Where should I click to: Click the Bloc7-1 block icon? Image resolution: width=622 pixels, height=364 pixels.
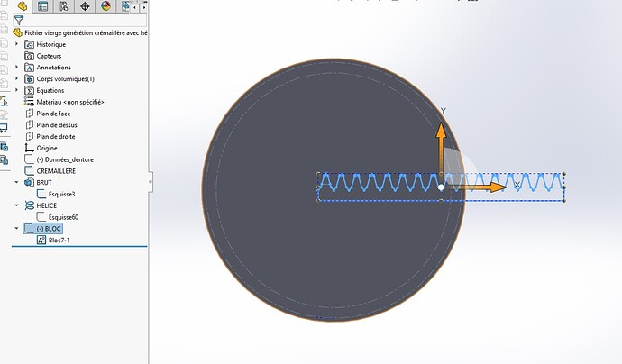tap(41, 240)
